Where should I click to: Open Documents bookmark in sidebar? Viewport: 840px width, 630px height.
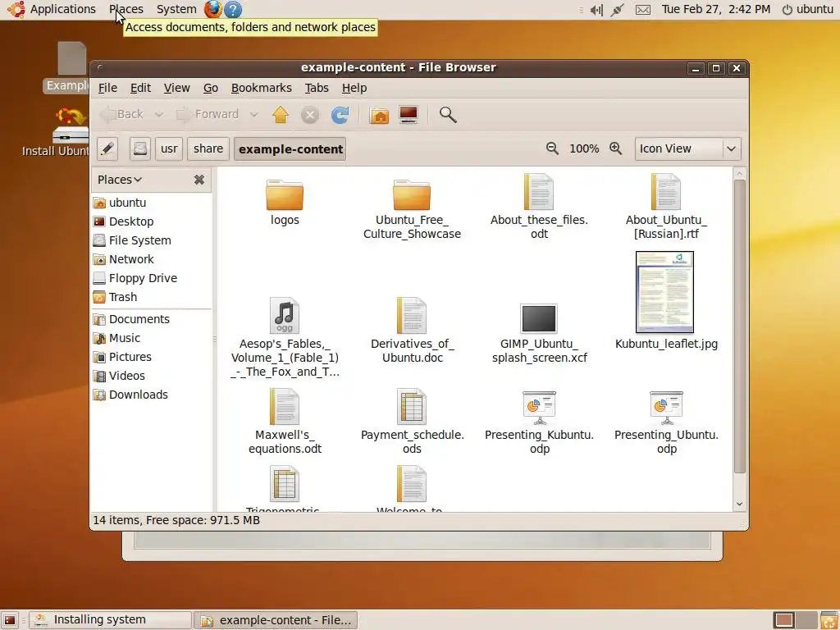pos(152,319)
